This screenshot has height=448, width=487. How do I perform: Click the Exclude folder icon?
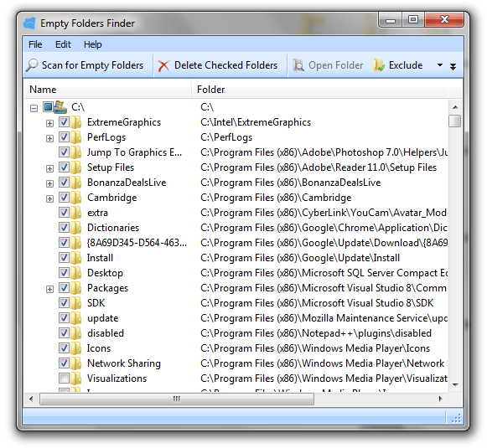click(379, 65)
